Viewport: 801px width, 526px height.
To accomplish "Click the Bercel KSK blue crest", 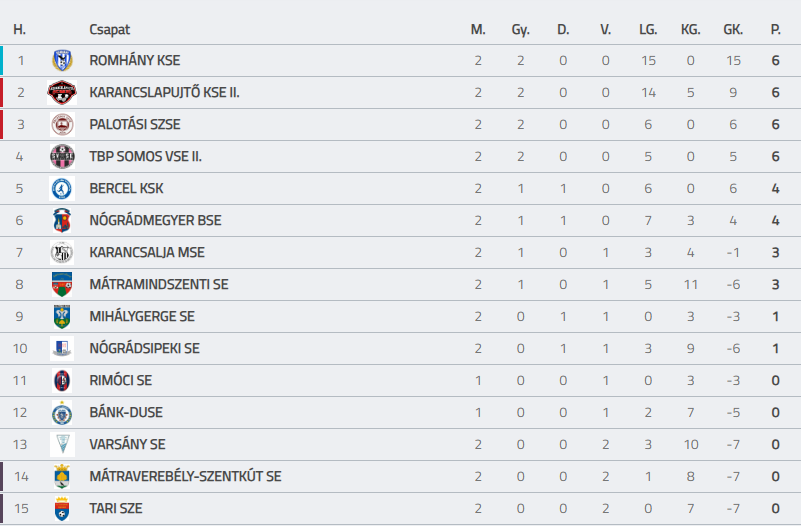I will tap(62, 188).
